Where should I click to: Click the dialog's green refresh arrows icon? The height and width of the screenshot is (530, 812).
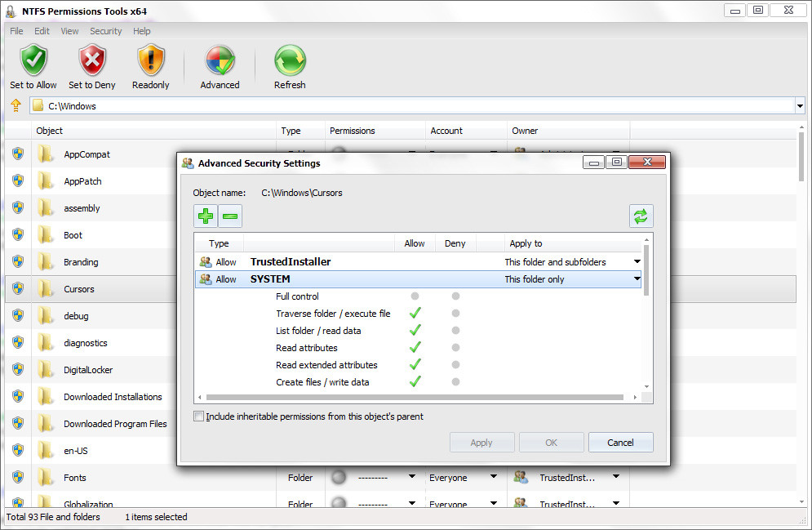coord(641,216)
